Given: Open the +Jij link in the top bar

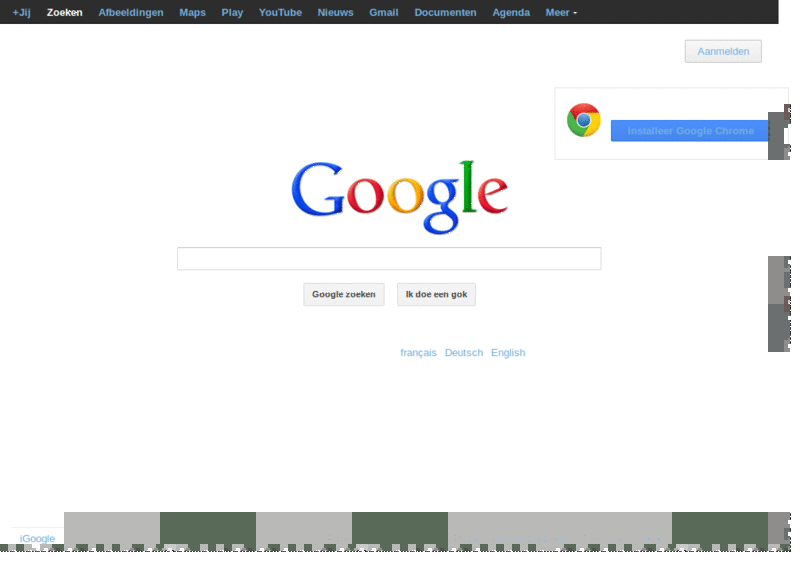Looking at the screenshot, I should tap(21, 12).
